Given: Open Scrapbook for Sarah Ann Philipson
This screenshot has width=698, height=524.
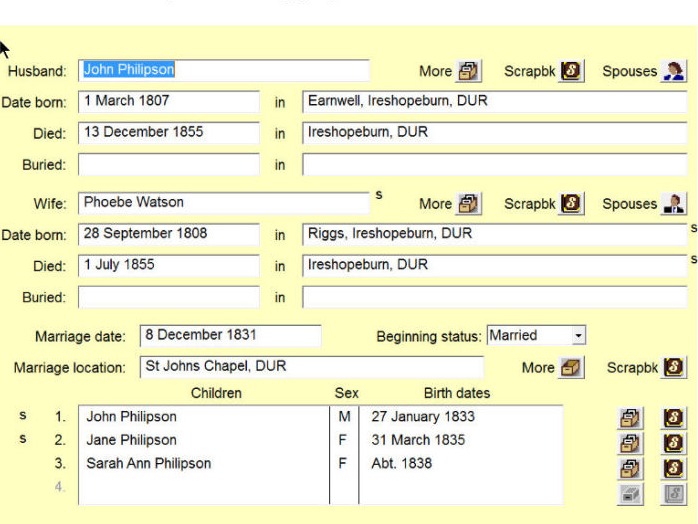Looking at the screenshot, I should pyautogui.click(x=674, y=469).
